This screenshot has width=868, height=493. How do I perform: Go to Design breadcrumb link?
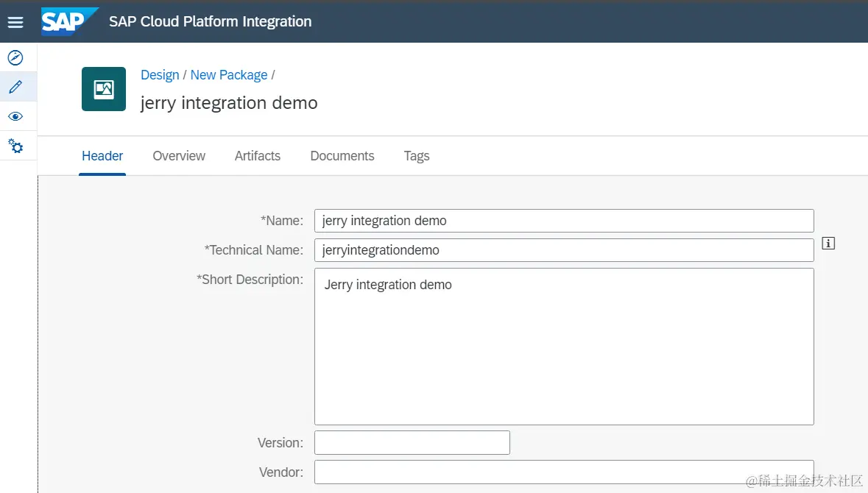click(x=160, y=75)
